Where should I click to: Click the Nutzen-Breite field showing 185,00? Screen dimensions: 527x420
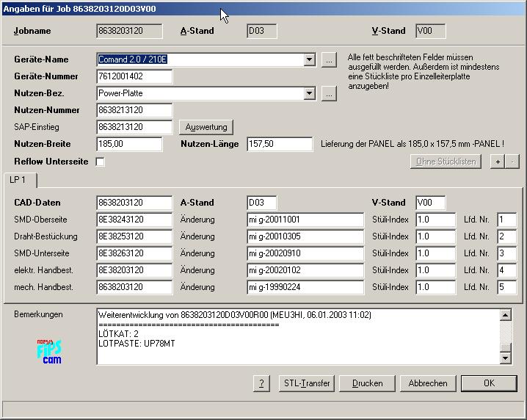click(x=129, y=144)
